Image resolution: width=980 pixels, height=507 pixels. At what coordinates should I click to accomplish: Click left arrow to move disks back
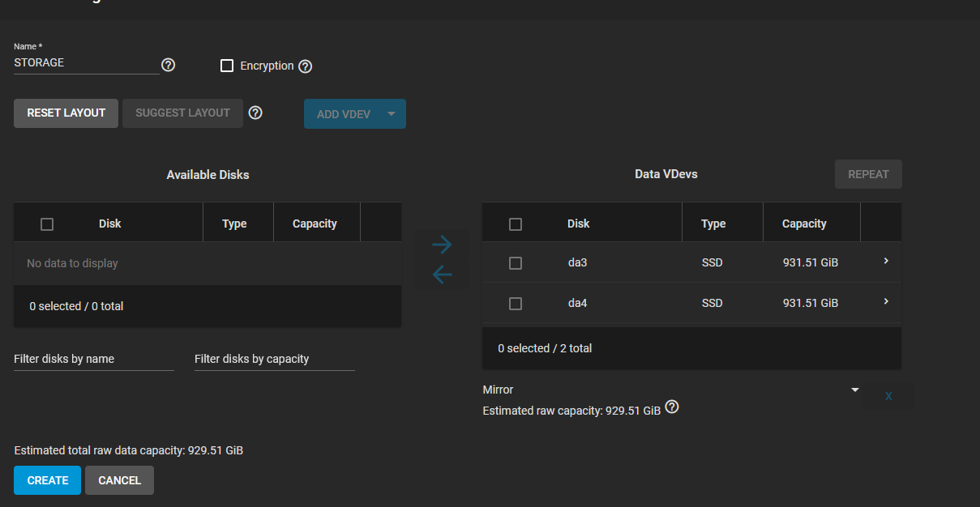click(442, 275)
